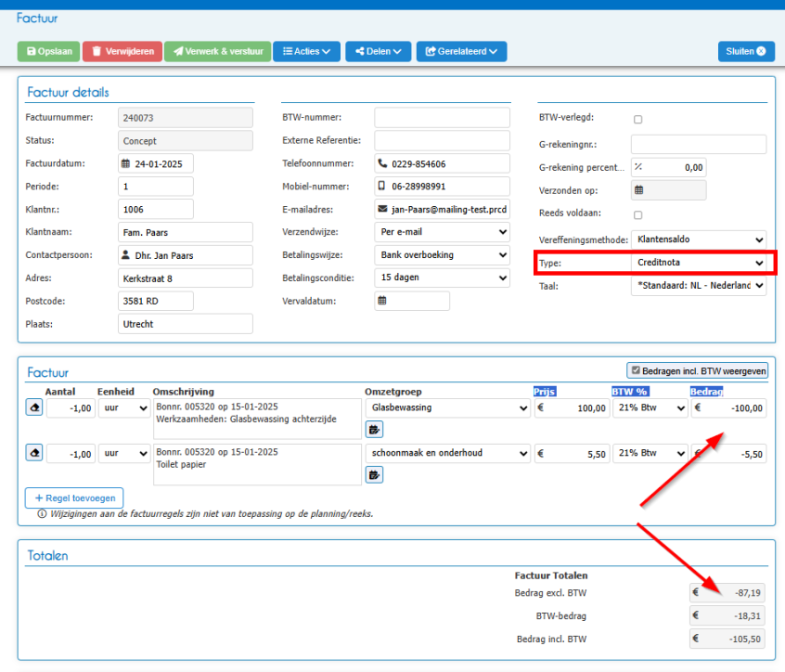
Task: Open the Vervaldatum calendar icon
Action: tap(382, 301)
